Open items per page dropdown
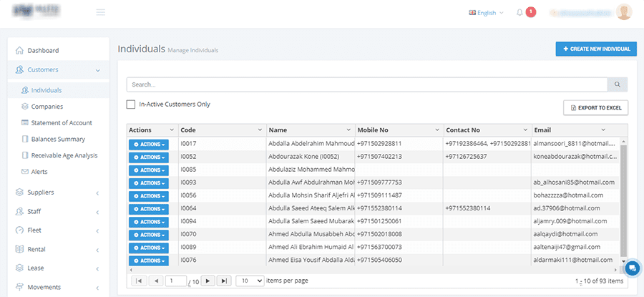 (250, 281)
